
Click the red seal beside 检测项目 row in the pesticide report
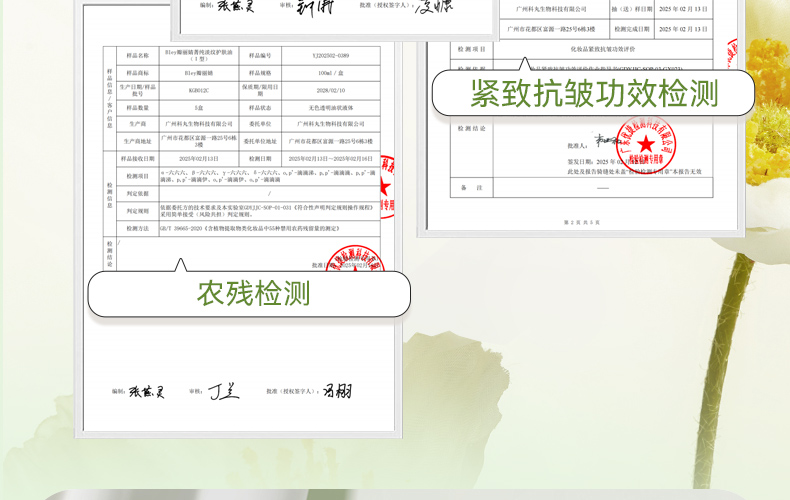(x=387, y=186)
